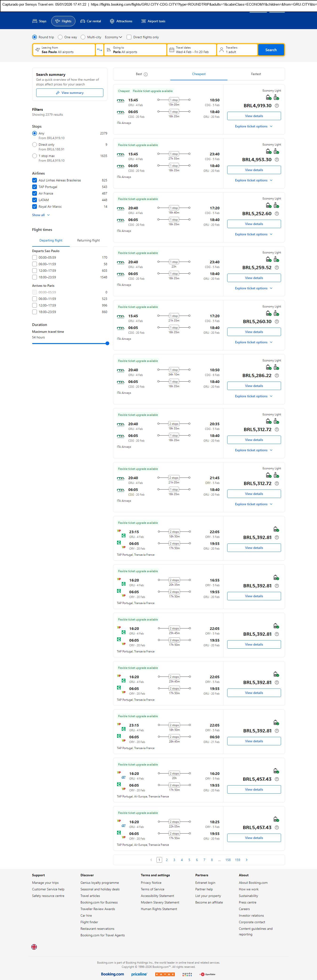Click the price help icon beside BRL4,919.10

tap(277, 106)
